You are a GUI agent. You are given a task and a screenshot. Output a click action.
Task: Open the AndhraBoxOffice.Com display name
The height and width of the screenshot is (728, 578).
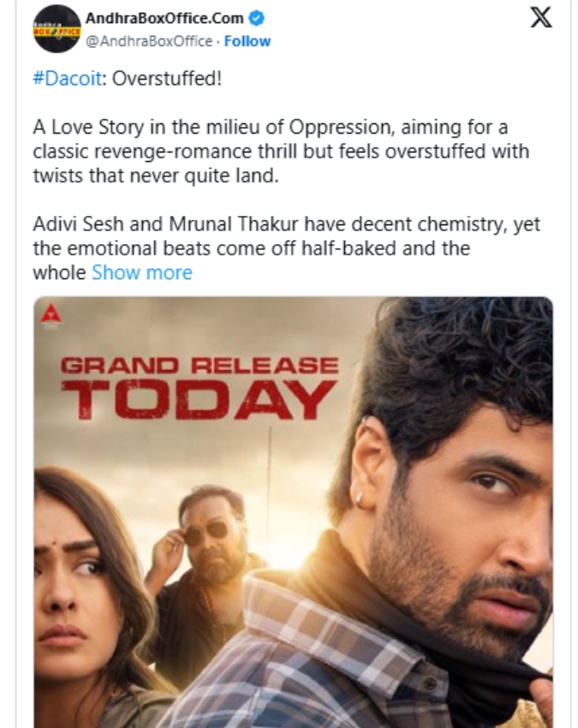tap(164, 17)
